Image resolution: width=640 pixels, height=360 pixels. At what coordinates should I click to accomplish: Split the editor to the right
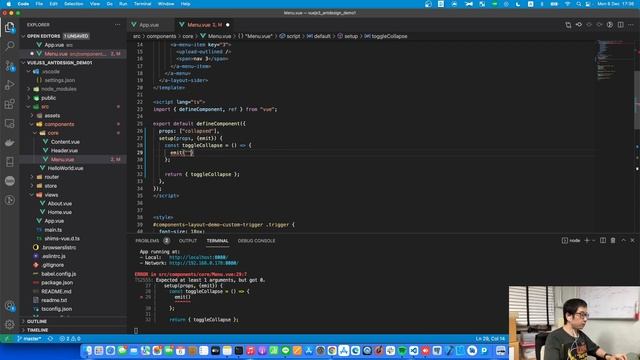coord(620,25)
